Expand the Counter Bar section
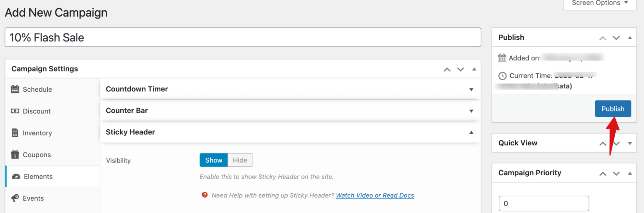The image size is (644, 213). pos(471,111)
